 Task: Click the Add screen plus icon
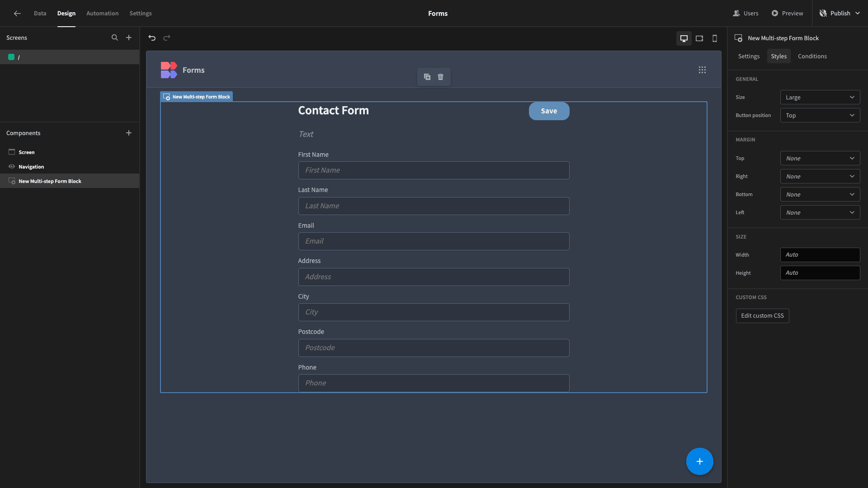tap(128, 38)
